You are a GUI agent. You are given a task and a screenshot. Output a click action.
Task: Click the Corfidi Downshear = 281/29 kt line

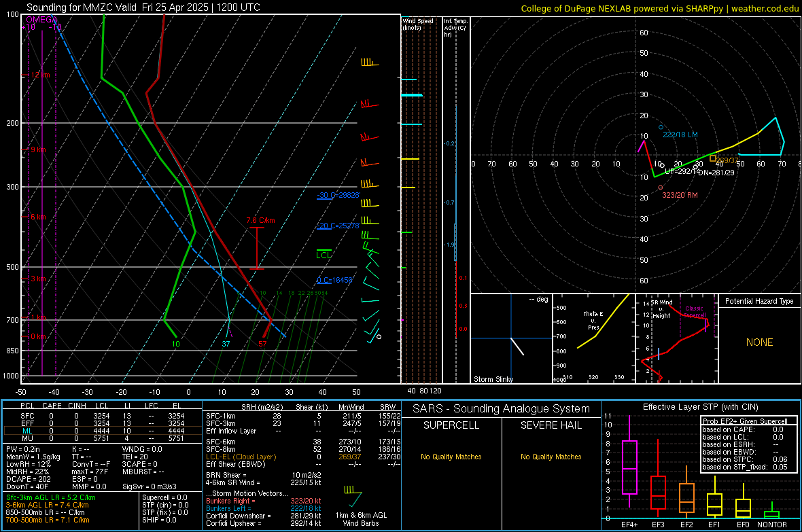click(x=264, y=516)
